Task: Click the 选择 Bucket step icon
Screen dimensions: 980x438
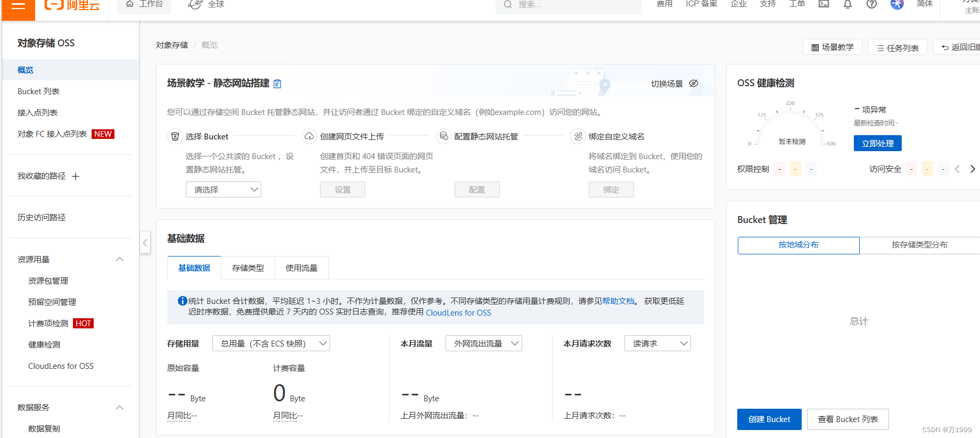Action: click(175, 136)
